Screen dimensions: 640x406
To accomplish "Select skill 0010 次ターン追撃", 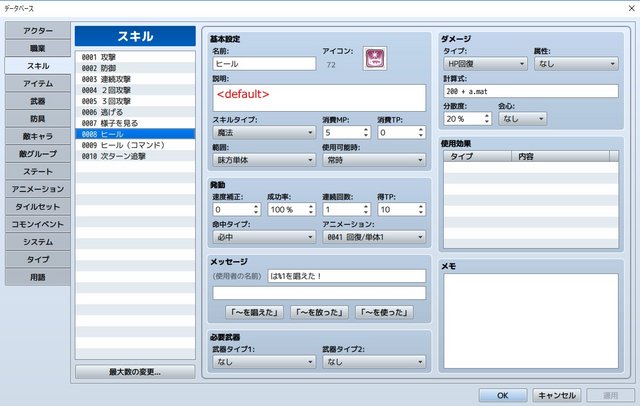I will 135,156.
